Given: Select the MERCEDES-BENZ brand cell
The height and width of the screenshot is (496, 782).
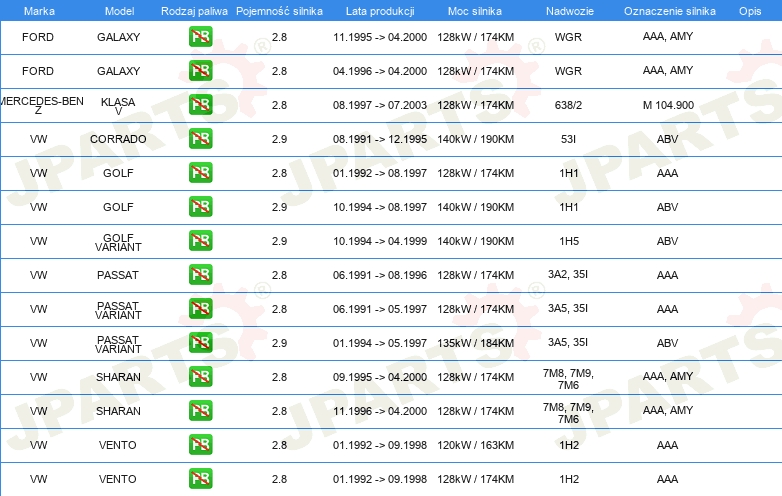Looking at the screenshot, I should [x=42, y=105].
